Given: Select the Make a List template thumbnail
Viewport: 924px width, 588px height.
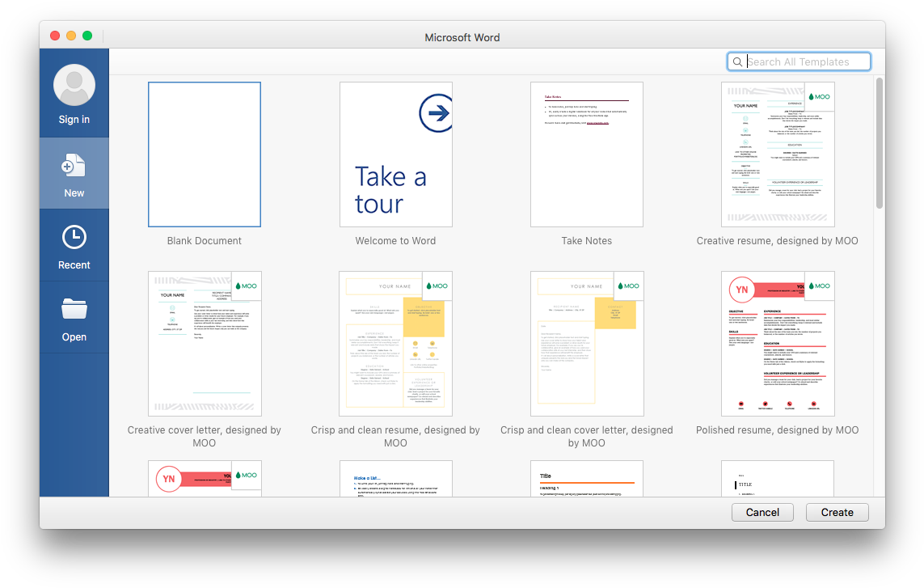Looking at the screenshot, I should [395, 479].
